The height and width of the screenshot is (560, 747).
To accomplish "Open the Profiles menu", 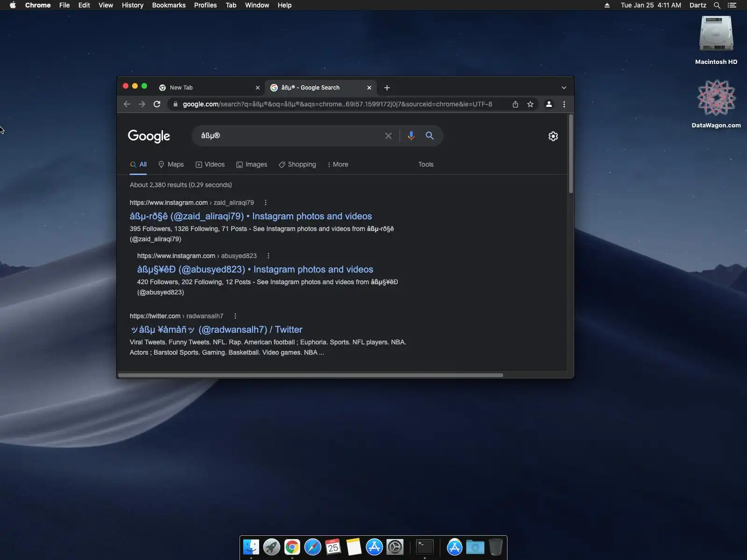I will click(x=205, y=5).
